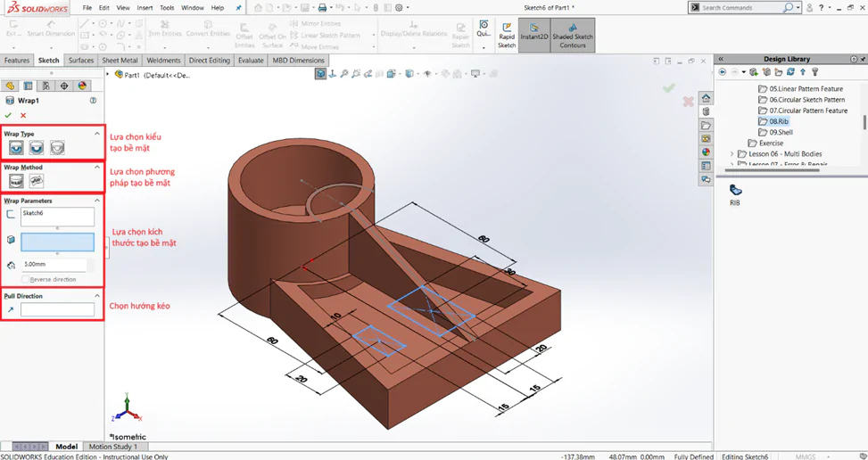This screenshot has width=868, height=460.
Task: Choose the Analytical wrap method icon
Action: [x=16, y=181]
